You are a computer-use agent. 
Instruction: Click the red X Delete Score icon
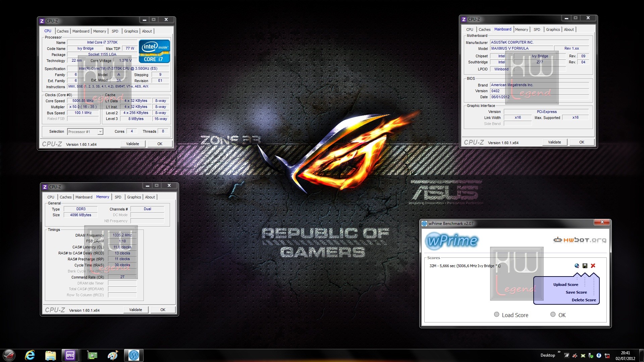(593, 266)
